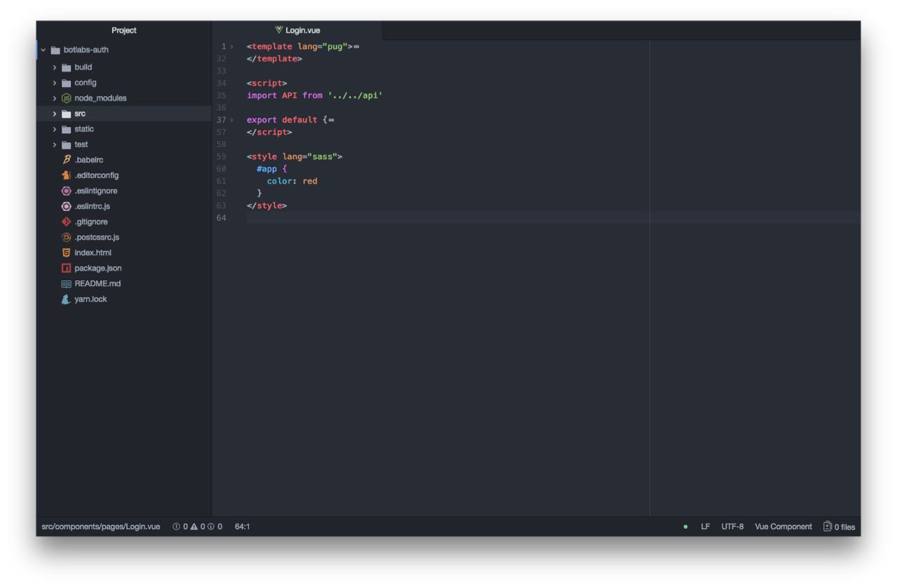
Task: Collapse the botlabs-auth project root
Action: point(43,50)
